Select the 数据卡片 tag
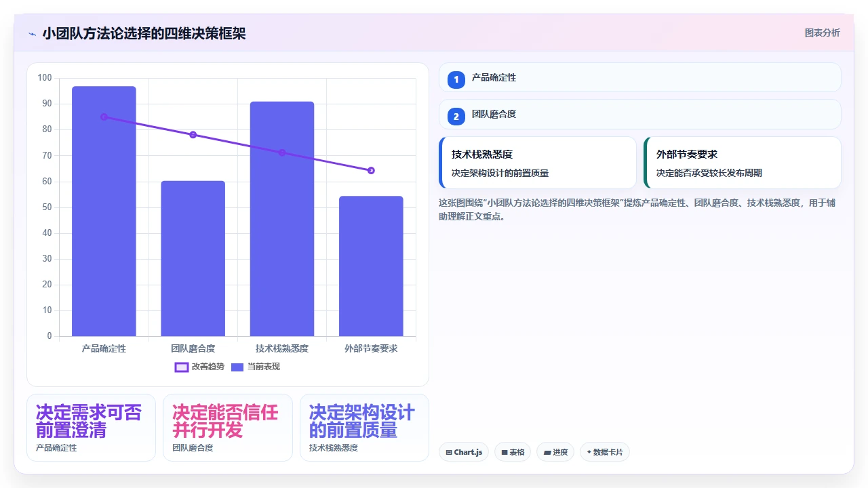The width and height of the screenshot is (868, 488). [605, 452]
